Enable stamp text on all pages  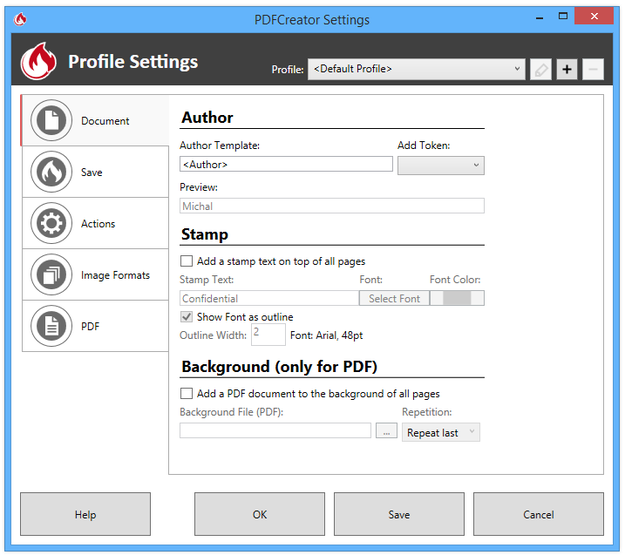(186, 261)
